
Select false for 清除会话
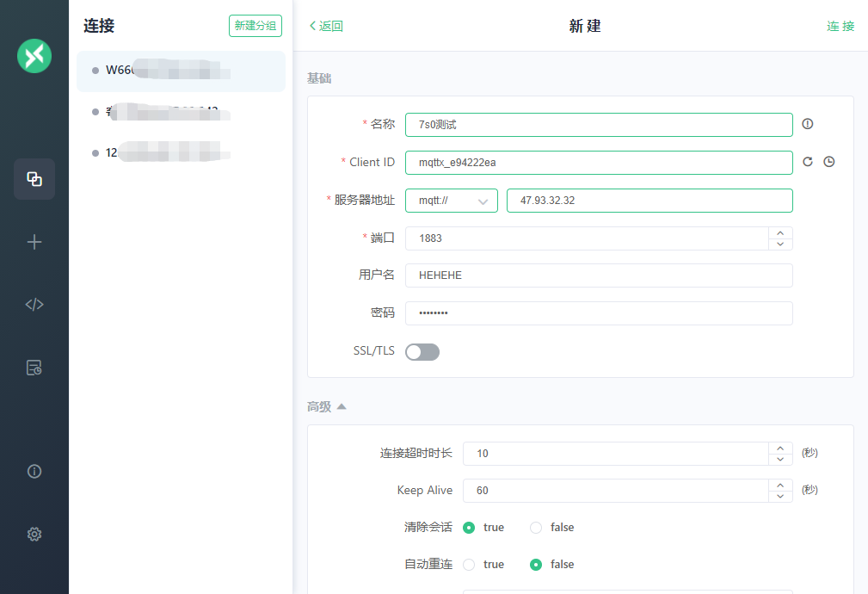(x=536, y=528)
